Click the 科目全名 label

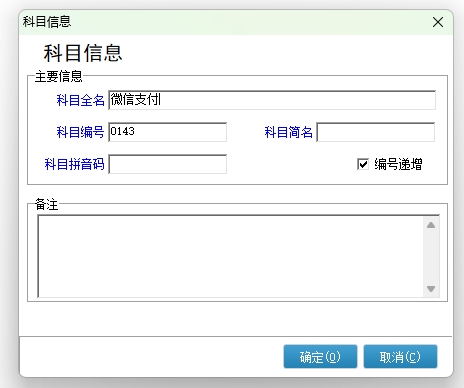[81, 100]
